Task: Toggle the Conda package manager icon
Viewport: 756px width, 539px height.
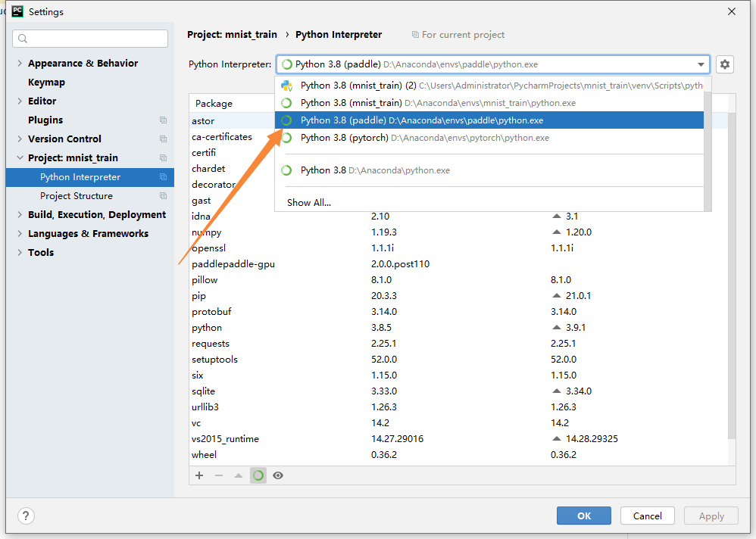Action: (258, 475)
